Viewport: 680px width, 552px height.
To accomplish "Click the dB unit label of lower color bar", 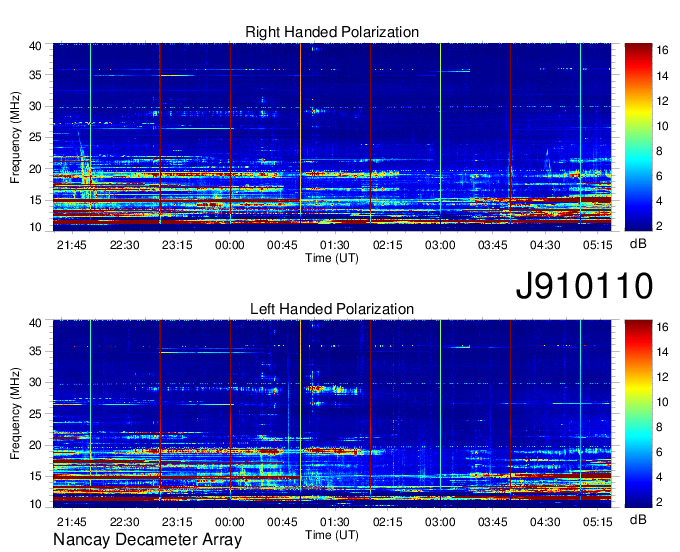I will [x=638, y=519].
